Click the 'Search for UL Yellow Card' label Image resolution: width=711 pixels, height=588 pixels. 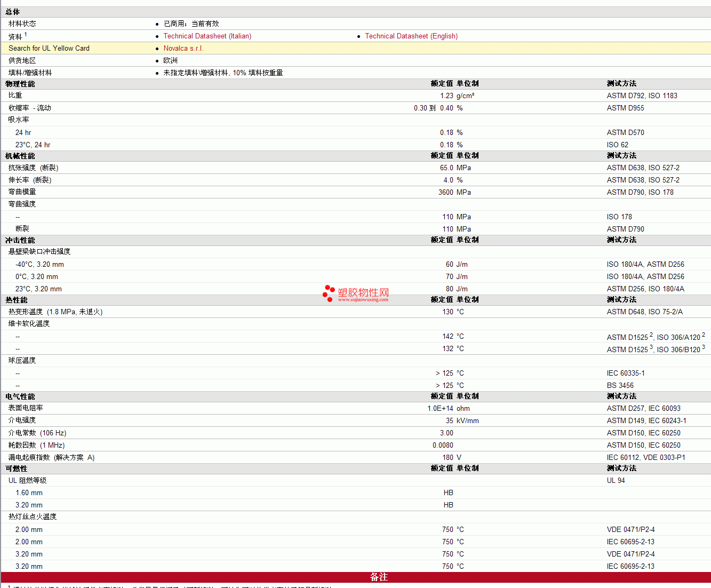[49, 49]
